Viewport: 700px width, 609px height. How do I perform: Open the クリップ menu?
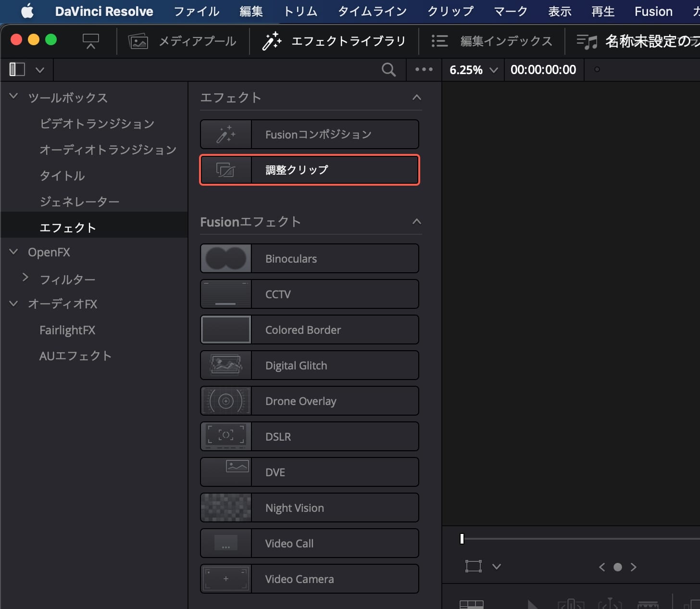450,12
